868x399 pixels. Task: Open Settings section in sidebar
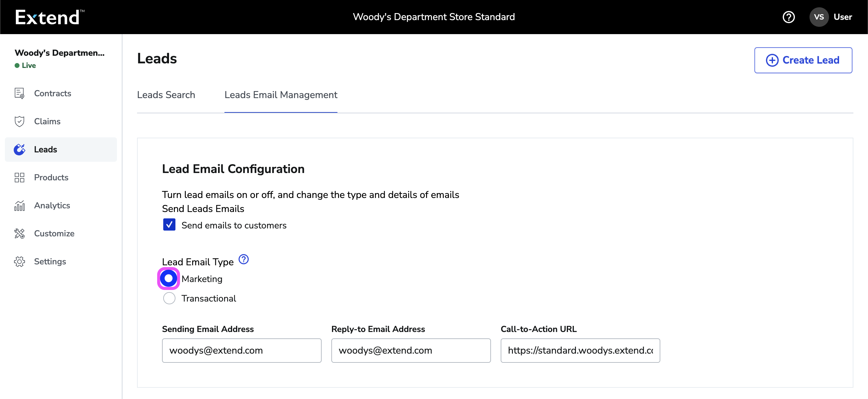(x=61, y=261)
